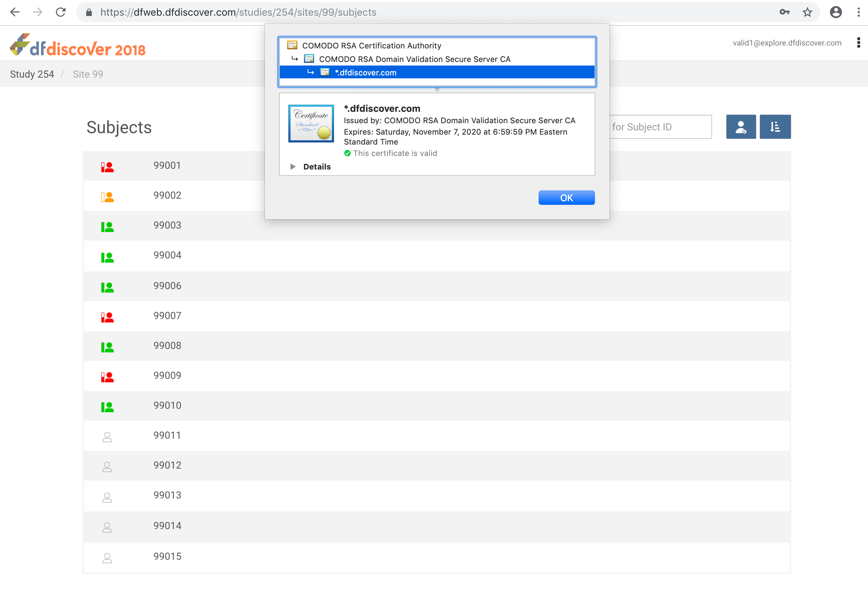Click OK to dismiss certificate dialog
Viewport: 868px width, 616px height.
[x=566, y=198]
